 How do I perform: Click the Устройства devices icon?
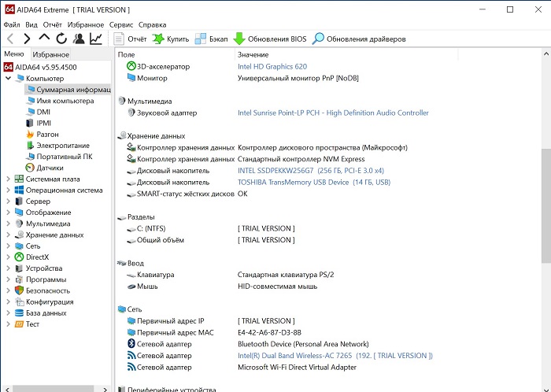click(x=19, y=268)
